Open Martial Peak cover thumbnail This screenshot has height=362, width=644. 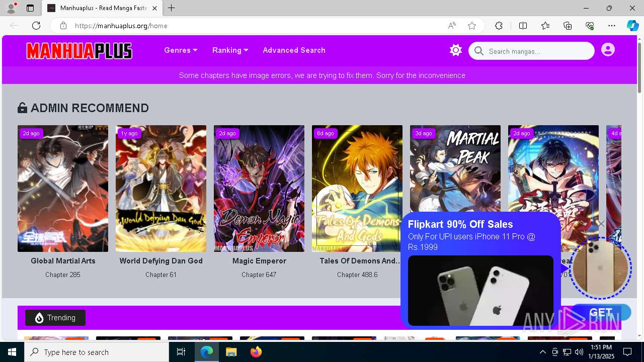point(455,168)
